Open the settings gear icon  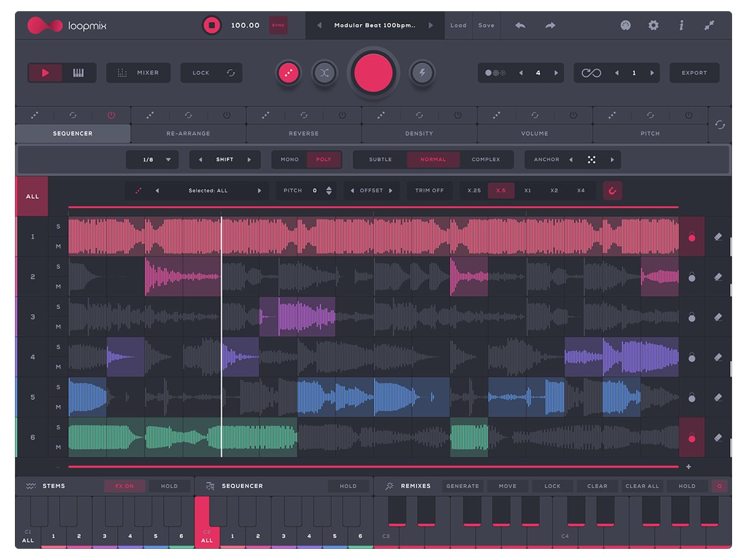[653, 26]
